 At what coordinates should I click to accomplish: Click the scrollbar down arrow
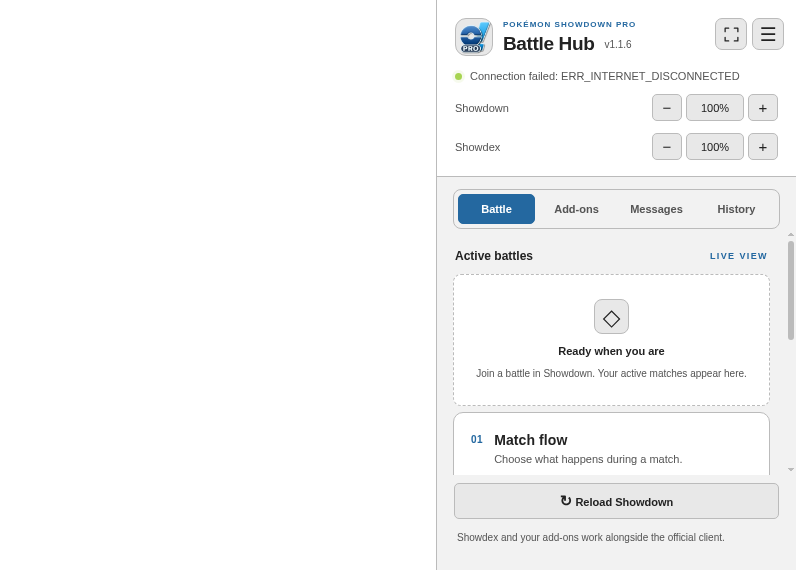point(791,470)
